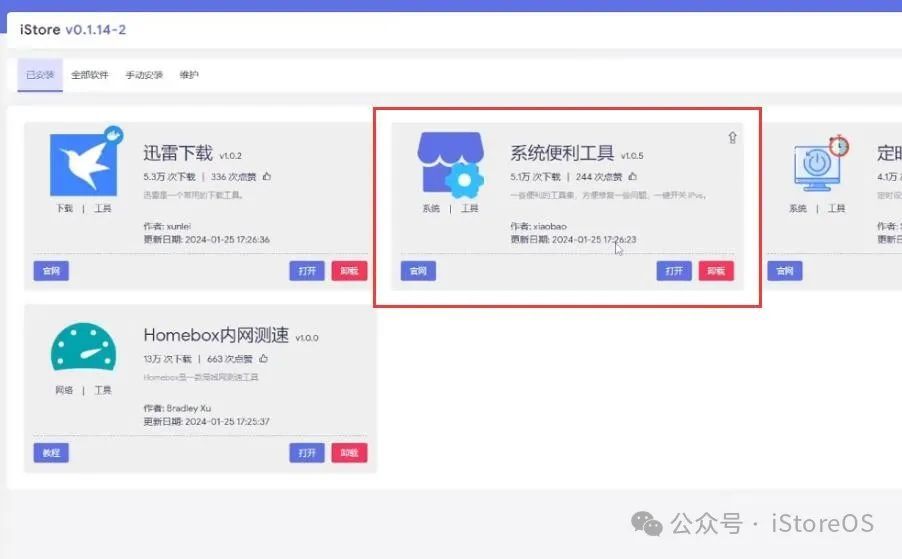
Task: Click author text 作者: Bradley Xu
Action: [177, 408]
